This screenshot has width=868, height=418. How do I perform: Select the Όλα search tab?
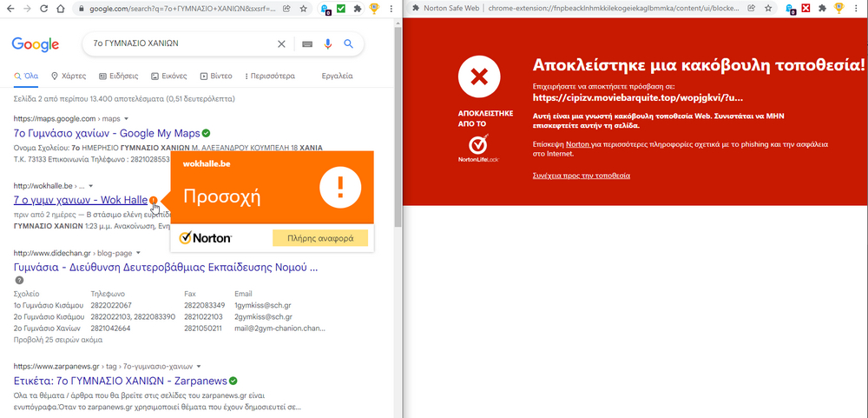tap(26, 76)
